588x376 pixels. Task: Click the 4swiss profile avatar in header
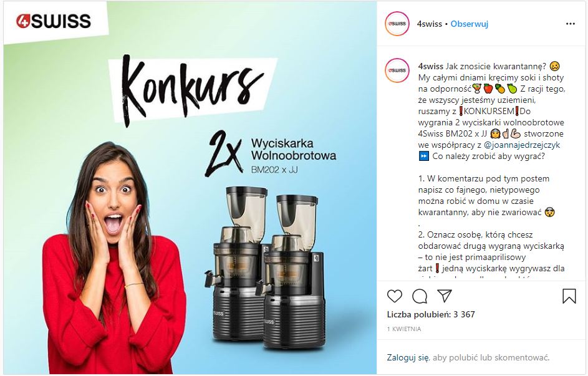point(397,24)
